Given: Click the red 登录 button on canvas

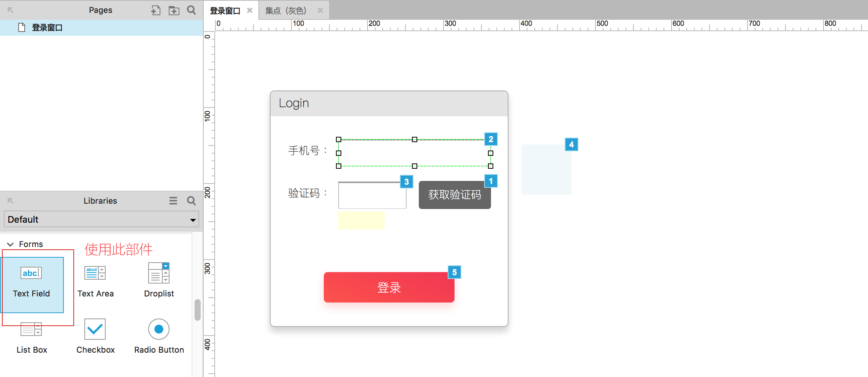Looking at the screenshot, I should [x=389, y=287].
